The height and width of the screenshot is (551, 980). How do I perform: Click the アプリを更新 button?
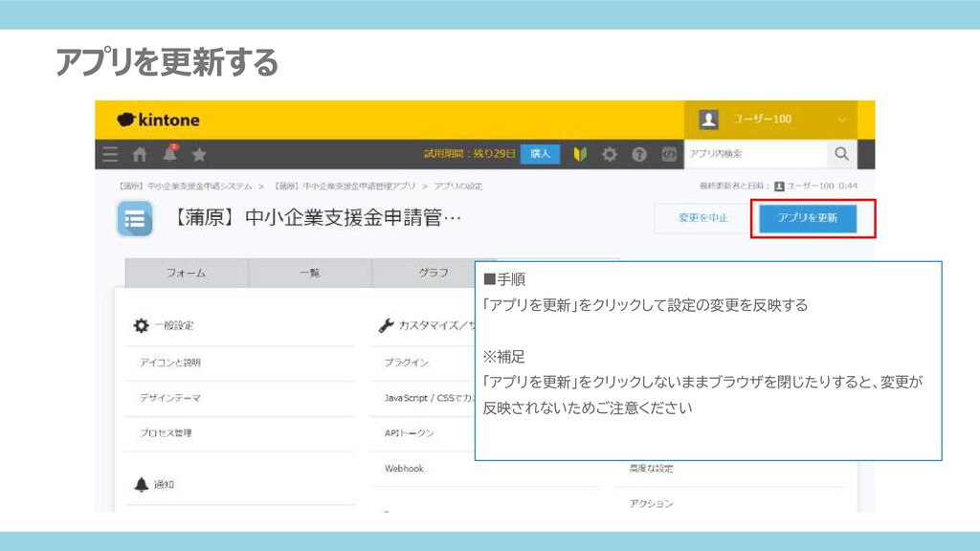point(808,218)
